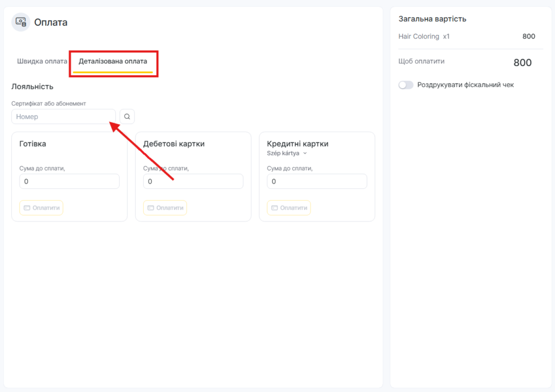The height and width of the screenshot is (392, 555).
Task: Switch to the Швидка оплата tab
Action: (42, 61)
